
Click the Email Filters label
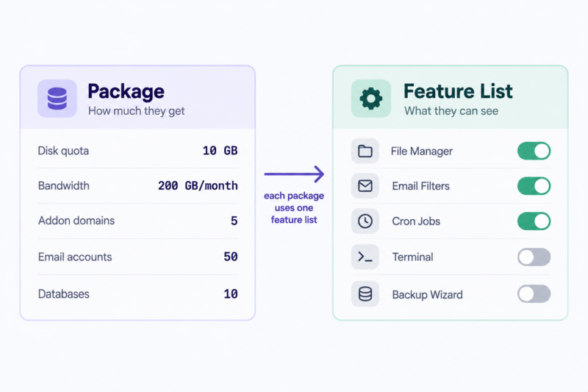coord(420,186)
